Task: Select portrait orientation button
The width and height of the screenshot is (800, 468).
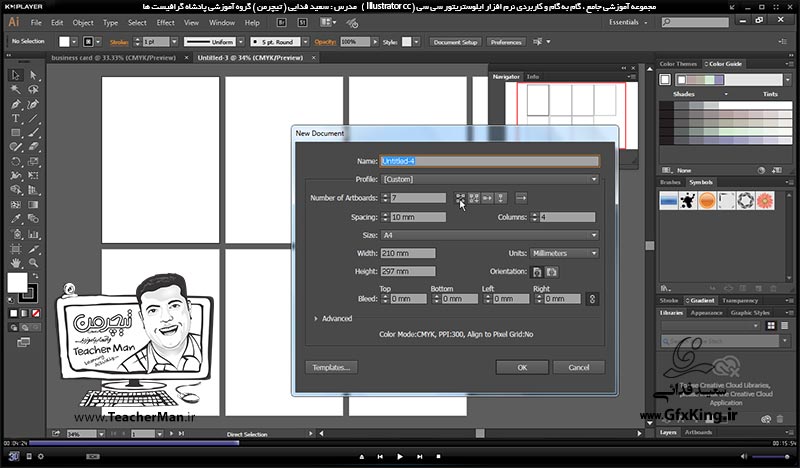Action: tap(537, 272)
